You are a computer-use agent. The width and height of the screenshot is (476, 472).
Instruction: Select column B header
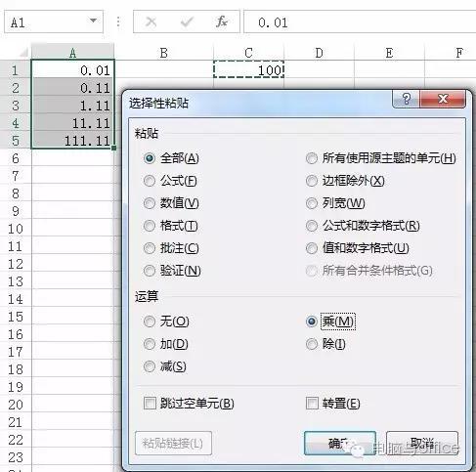pos(164,53)
